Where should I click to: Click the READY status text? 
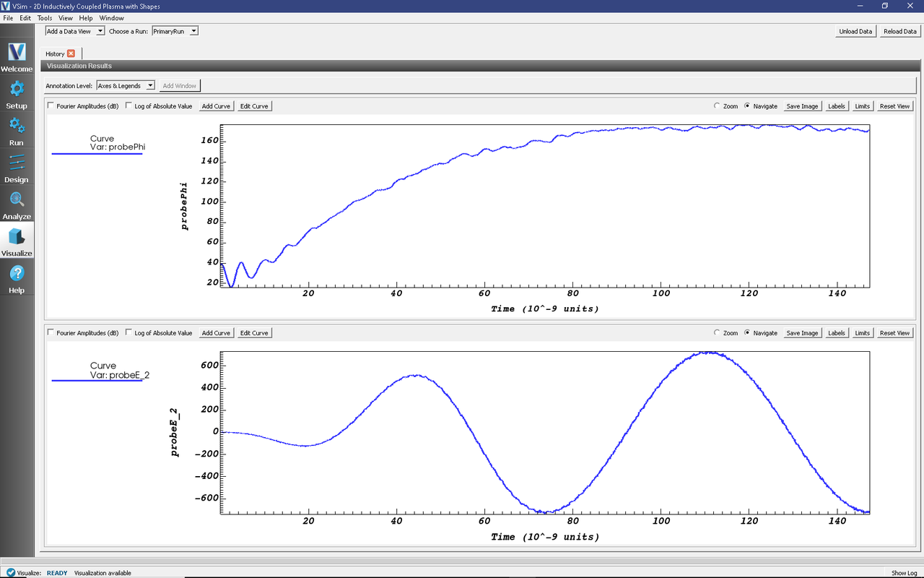(x=57, y=573)
